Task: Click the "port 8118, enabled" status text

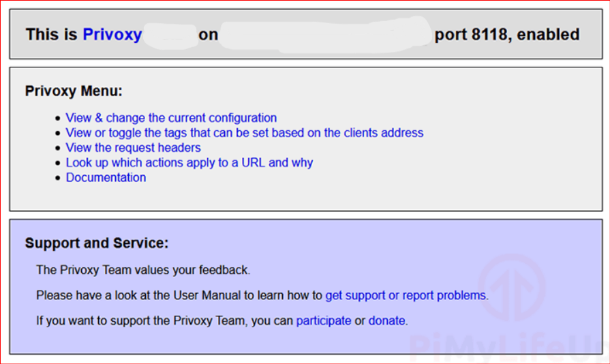Action: point(507,35)
